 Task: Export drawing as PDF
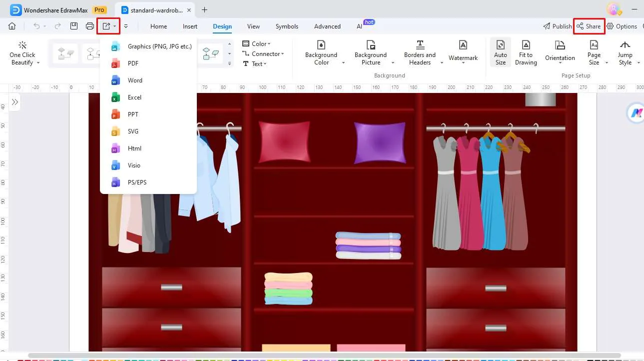coord(148,63)
